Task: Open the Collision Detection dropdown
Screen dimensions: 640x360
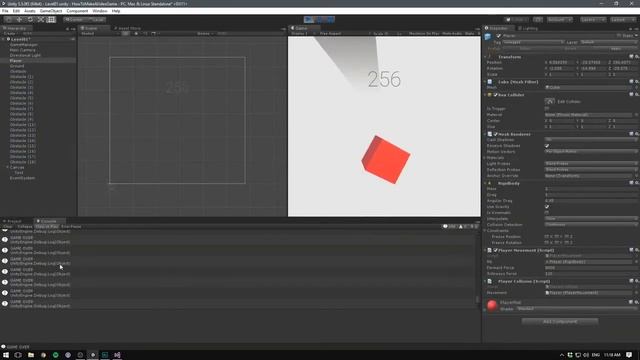Action: 591,224
